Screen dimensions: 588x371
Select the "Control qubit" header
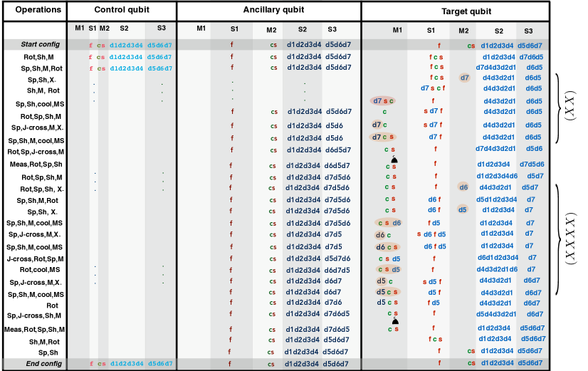coord(122,10)
